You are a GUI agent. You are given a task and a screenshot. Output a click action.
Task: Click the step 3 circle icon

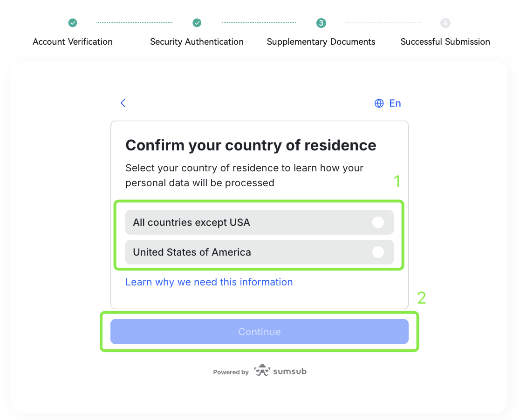pos(321,23)
